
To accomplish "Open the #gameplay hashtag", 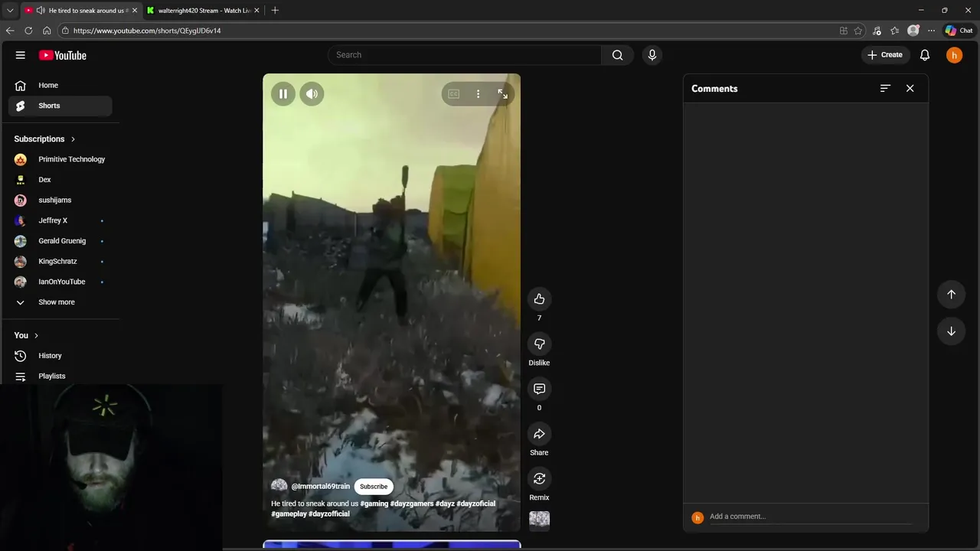I will coord(289,514).
